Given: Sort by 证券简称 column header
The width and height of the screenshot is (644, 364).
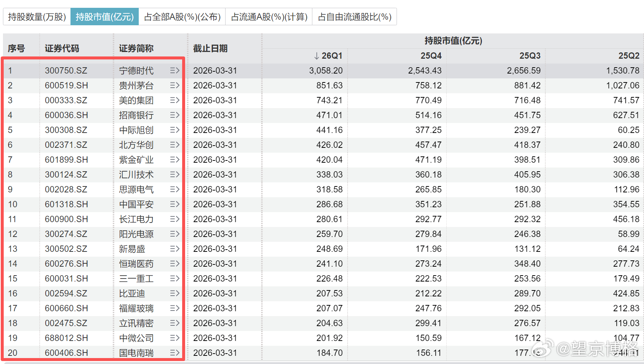Looking at the screenshot, I should click(x=136, y=49).
